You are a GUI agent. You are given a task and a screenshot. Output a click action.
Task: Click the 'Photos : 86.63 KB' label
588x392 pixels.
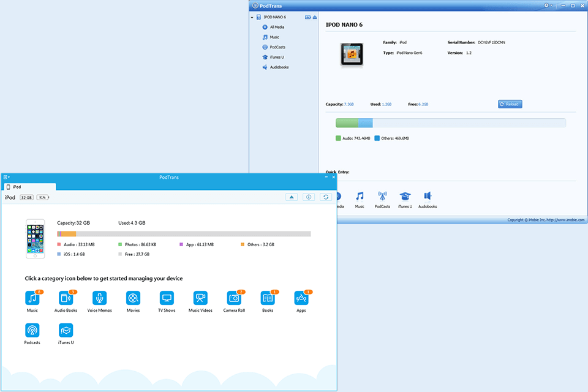(x=140, y=244)
